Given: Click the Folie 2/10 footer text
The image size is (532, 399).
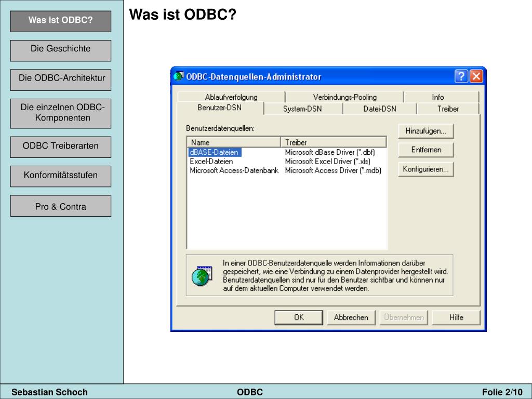Looking at the screenshot, I should pyautogui.click(x=502, y=392).
